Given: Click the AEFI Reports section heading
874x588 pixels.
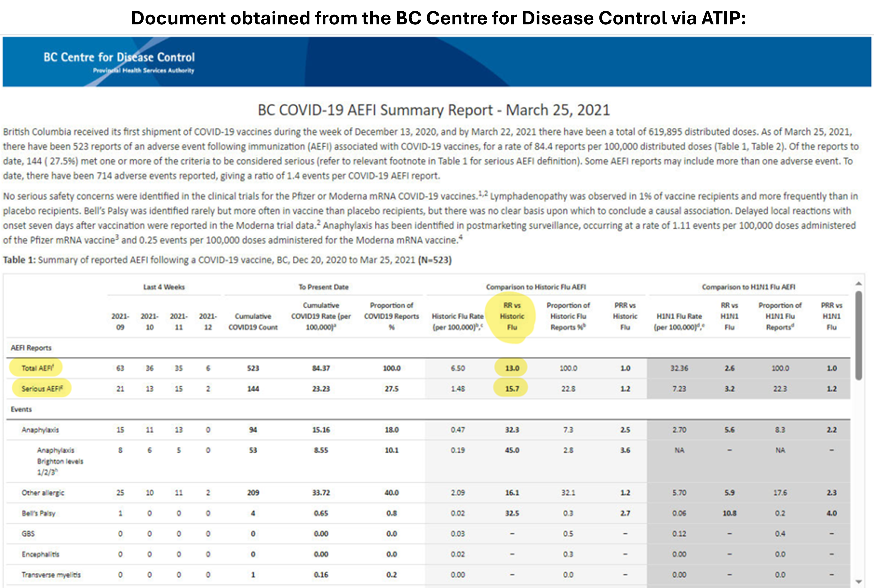Looking at the screenshot, I should click(31, 348).
